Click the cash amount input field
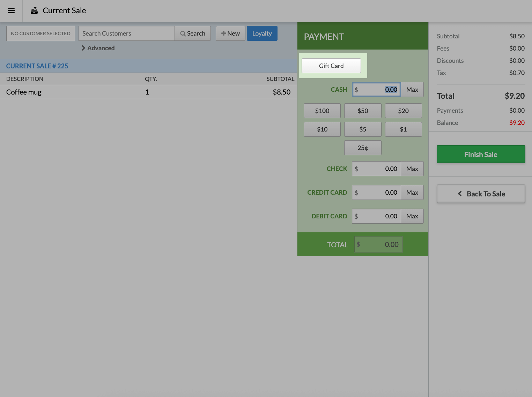 (x=376, y=90)
